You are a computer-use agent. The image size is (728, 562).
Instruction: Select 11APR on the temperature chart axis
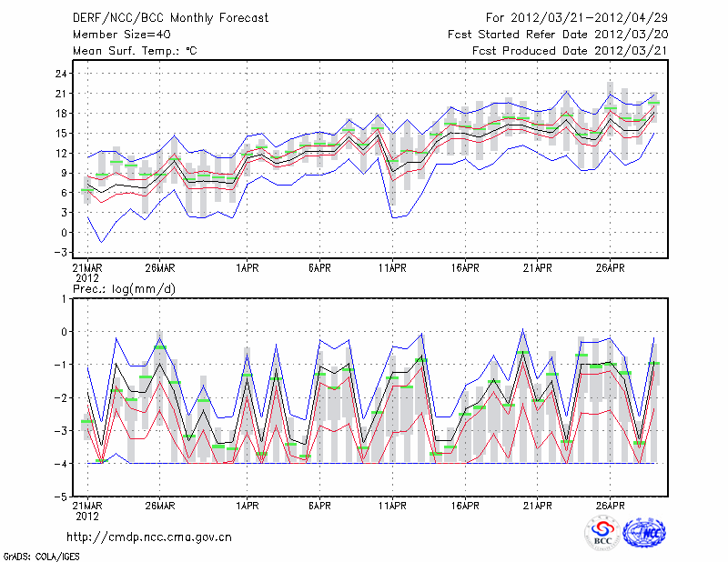tap(392, 268)
